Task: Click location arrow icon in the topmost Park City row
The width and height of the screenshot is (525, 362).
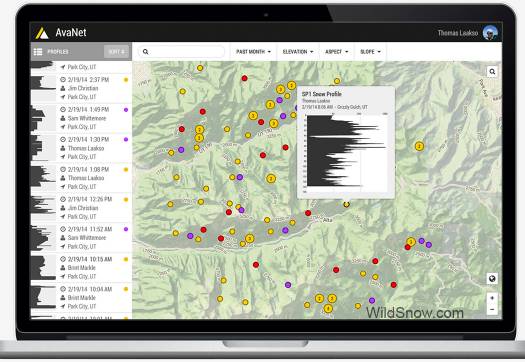Action: (x=63, y=67)
